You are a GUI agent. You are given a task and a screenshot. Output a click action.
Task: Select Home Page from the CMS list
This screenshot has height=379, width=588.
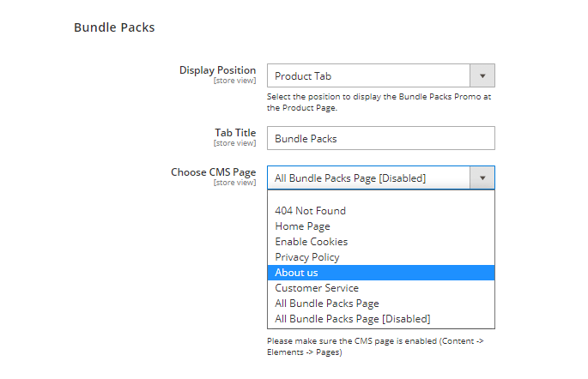(302, 226)
